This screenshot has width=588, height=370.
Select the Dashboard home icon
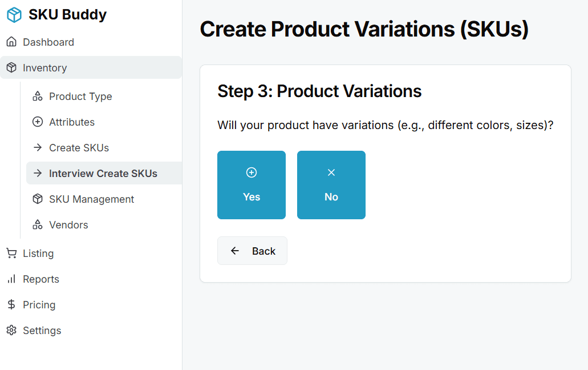click(x=11, y=41)
